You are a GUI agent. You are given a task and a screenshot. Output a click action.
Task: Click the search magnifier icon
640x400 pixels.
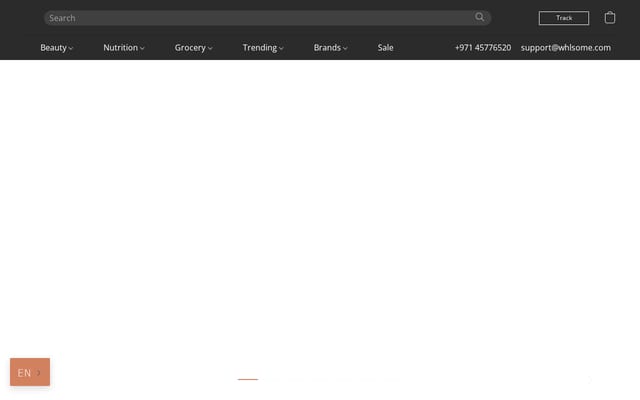[479, 17]
